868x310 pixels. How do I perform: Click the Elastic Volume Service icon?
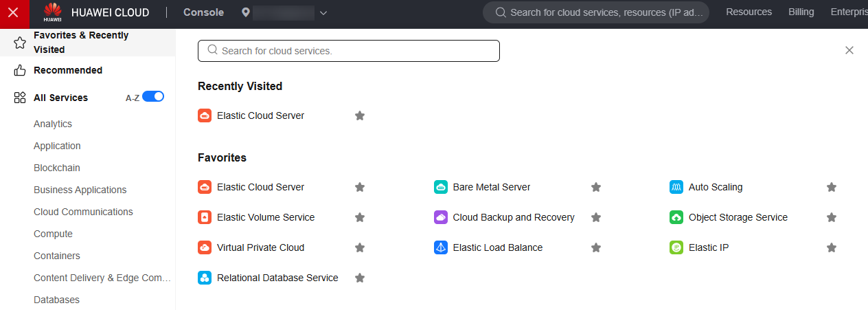coord(204,217)
